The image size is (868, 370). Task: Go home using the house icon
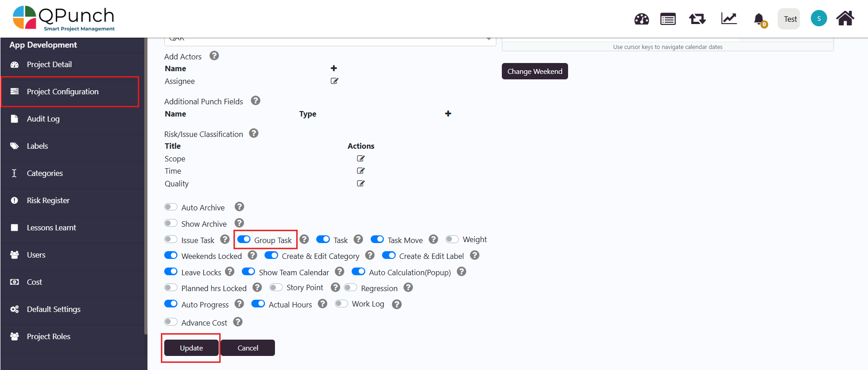[845, 19]
